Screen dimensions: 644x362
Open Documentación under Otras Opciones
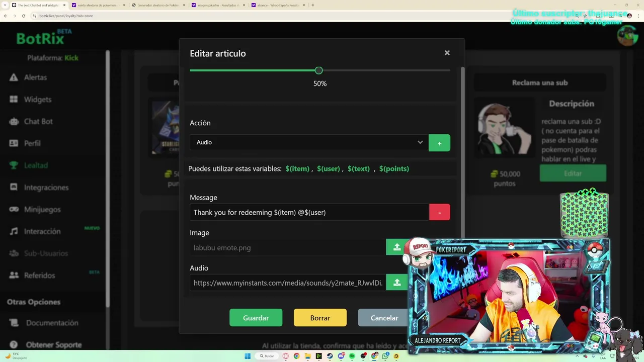pos(52,323)
